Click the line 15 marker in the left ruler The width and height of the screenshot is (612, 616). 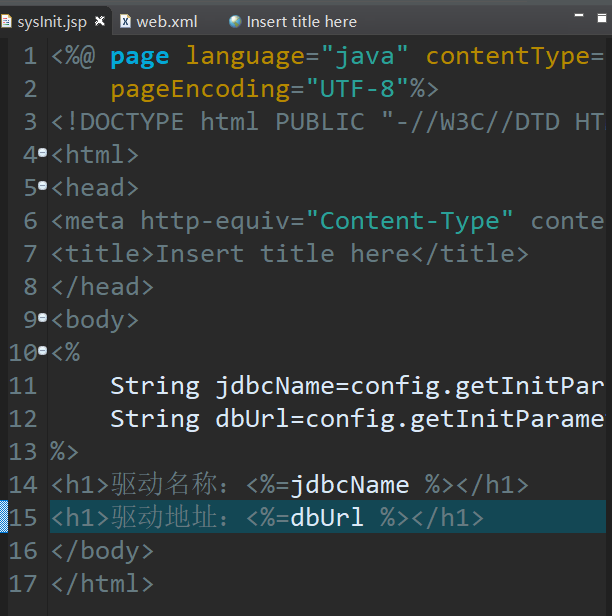pyautogui.click(x=4, y=517)
